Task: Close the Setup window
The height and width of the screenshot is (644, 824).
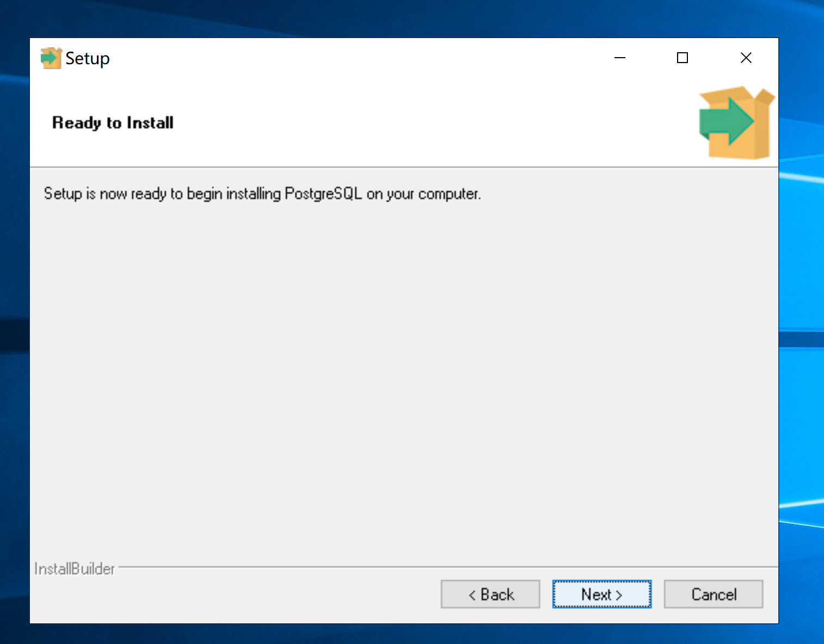Action: (x=746, y=58)
